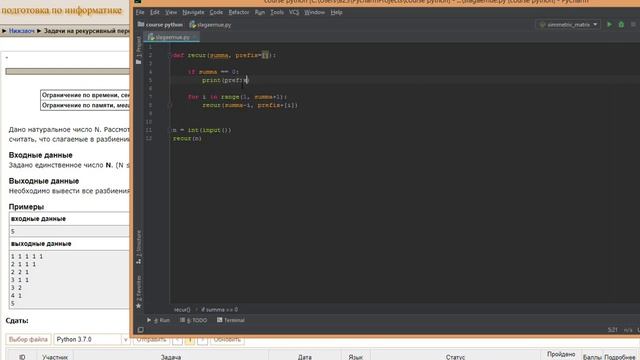
Task: Open the VCS menu
Action: click(x=294, y=12)
